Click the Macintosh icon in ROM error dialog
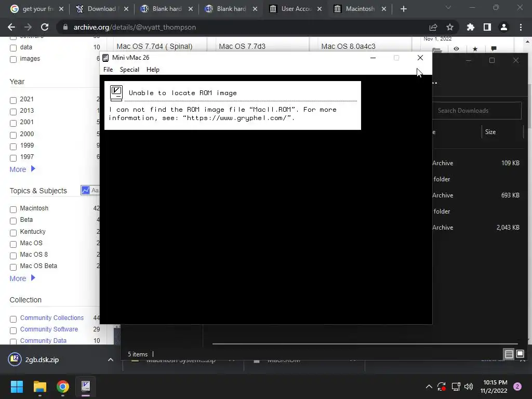Viewport: 532px width, 399px height. point(116,93)
